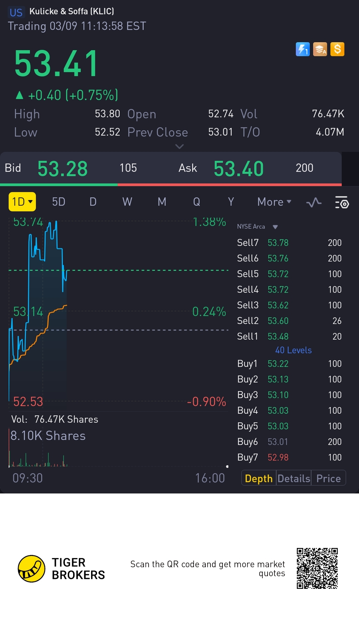The image size is (359, 644).
Task: Tap the US market badge
Action: pos(16,13)
